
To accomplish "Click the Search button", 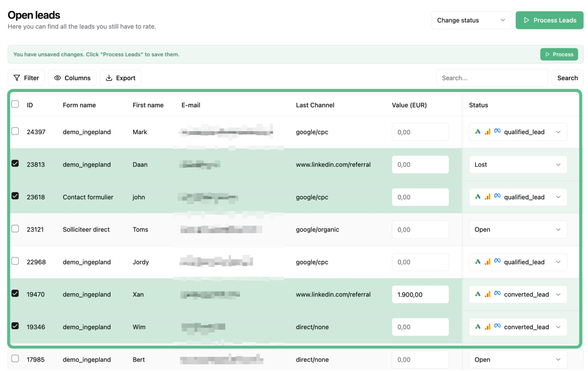I will click(x=567, y=78).
